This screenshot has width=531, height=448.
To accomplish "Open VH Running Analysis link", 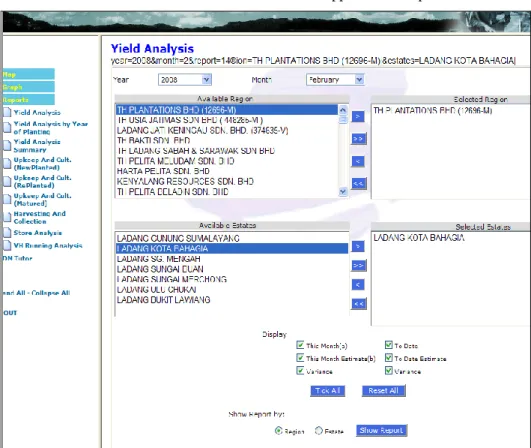I will pyautogui.click(x=48, y=245).
